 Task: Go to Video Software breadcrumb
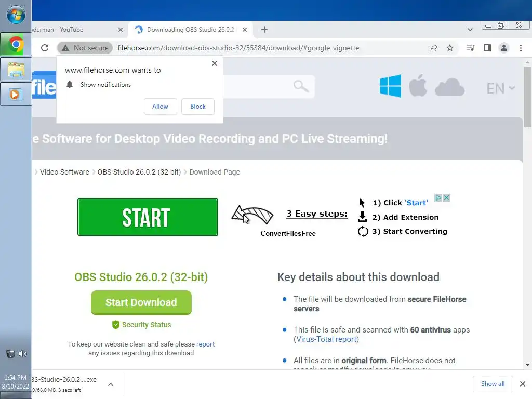64,172
